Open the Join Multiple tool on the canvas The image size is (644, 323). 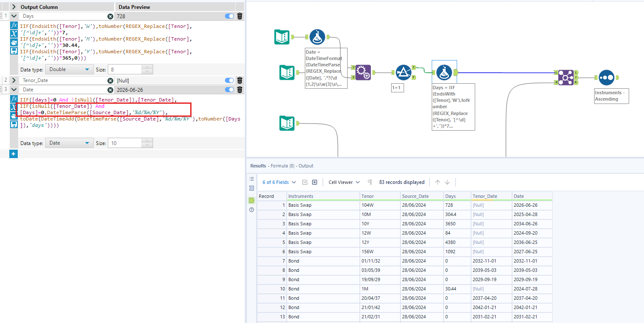point(566,77)
